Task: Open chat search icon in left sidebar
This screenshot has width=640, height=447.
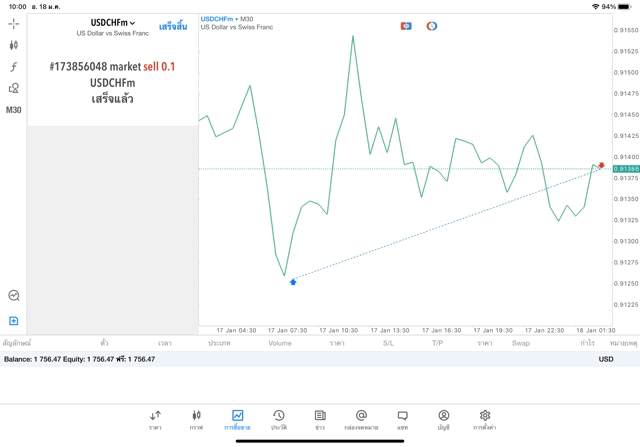Action: [x=14, y=296]
